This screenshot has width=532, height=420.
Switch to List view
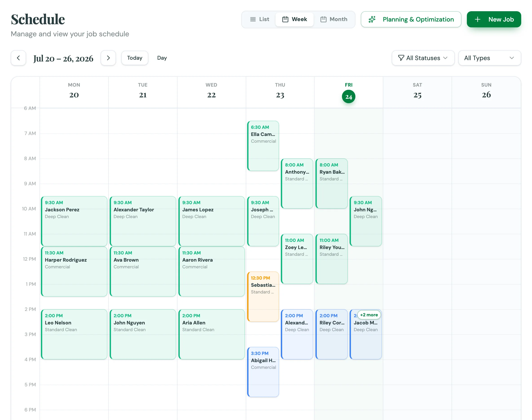click(x=260, y=20)
